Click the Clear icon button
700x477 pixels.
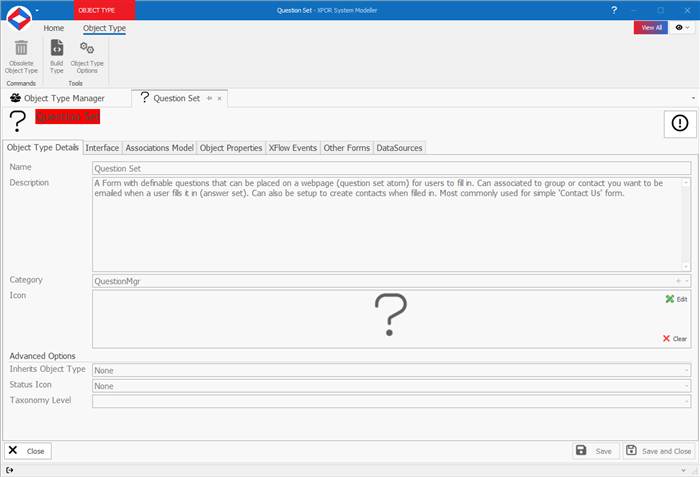675,339
